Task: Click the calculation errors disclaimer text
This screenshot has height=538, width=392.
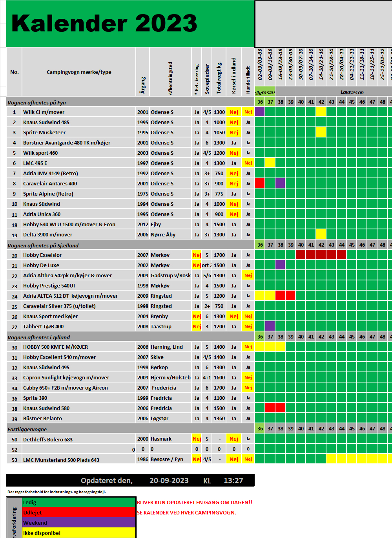Action: [x=57, y=492]
